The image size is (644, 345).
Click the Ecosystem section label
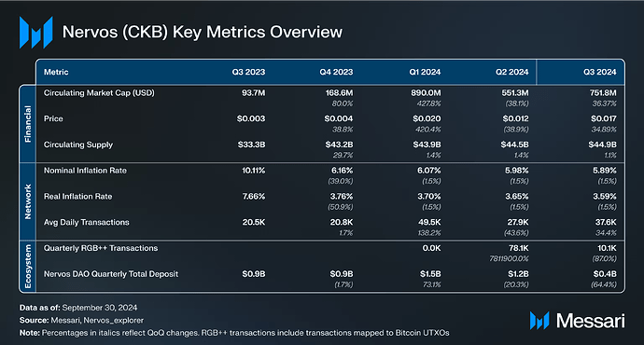tap(28, 267)
